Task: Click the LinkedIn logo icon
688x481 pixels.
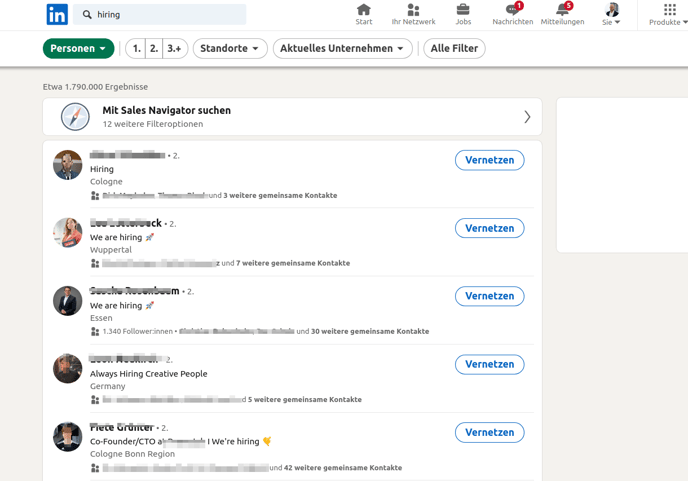Action: tap(57, 15)
